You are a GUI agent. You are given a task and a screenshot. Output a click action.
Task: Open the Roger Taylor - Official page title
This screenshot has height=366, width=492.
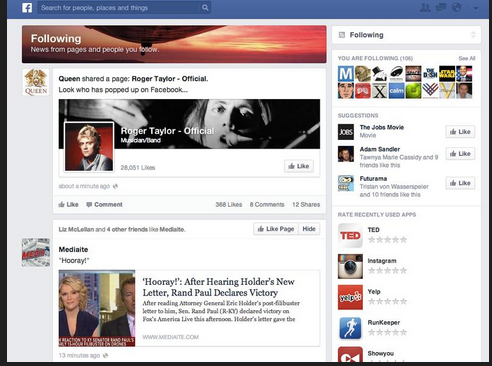[x=167, y=131]
